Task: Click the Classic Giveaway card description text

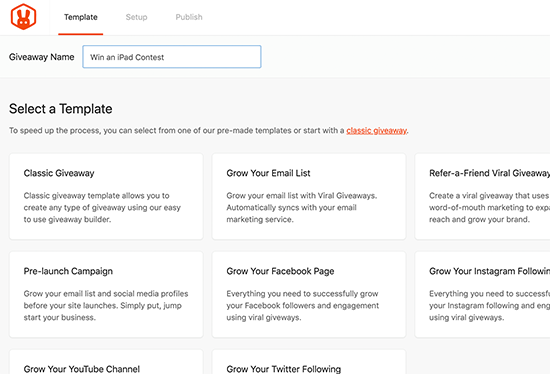Action: coord(102,207)
